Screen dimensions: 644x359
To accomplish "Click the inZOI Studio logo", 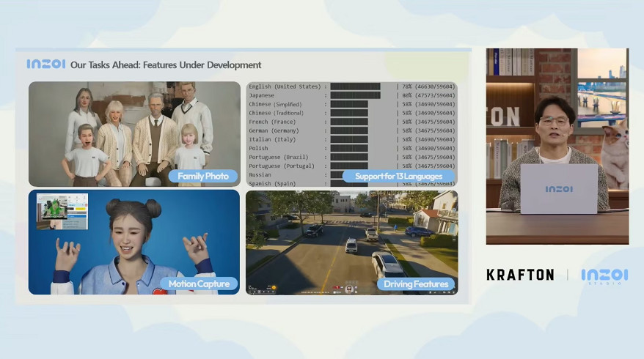I will (x=604, y=276).
